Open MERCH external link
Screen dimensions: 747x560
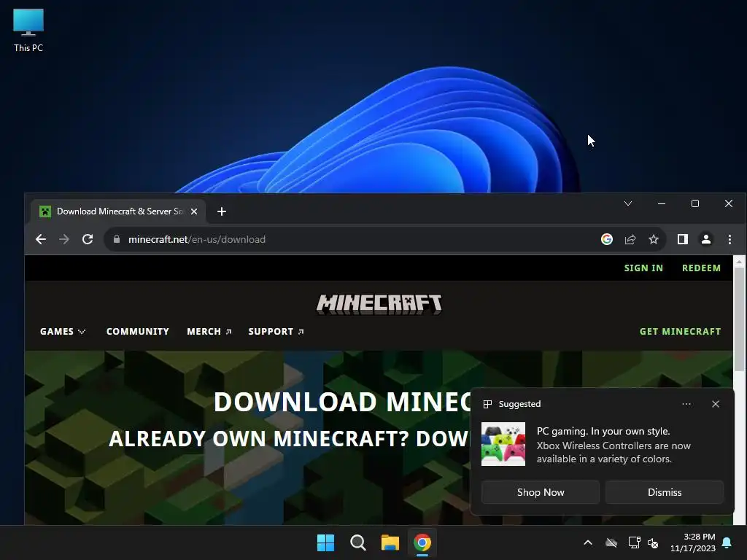[209, 332]
